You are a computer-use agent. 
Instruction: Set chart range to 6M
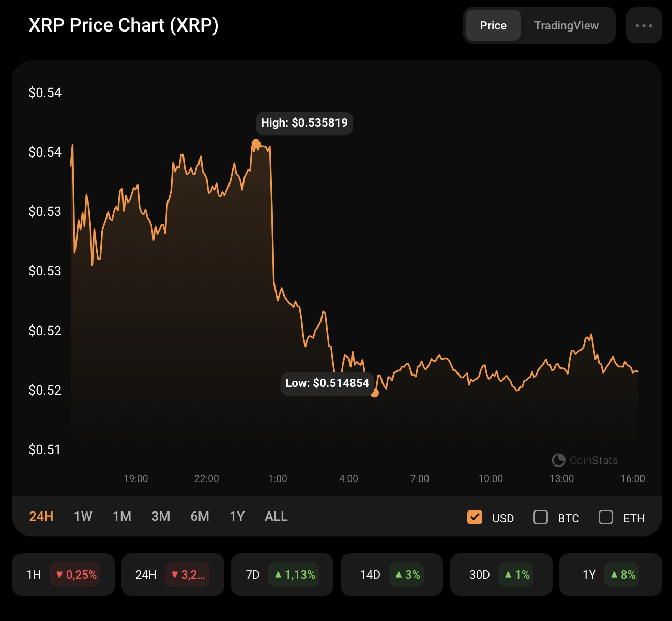coord(200,516)
